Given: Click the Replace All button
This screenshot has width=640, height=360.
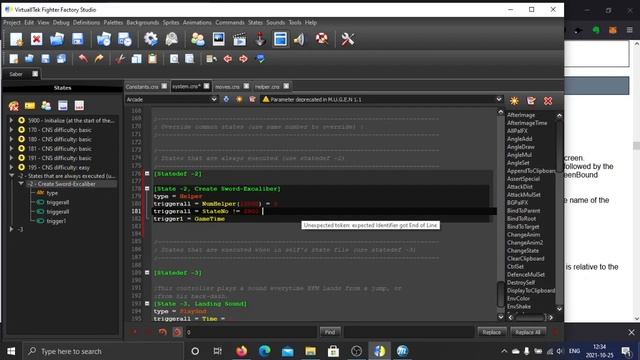Looking at the screenshot, I should tap(527, 332).
